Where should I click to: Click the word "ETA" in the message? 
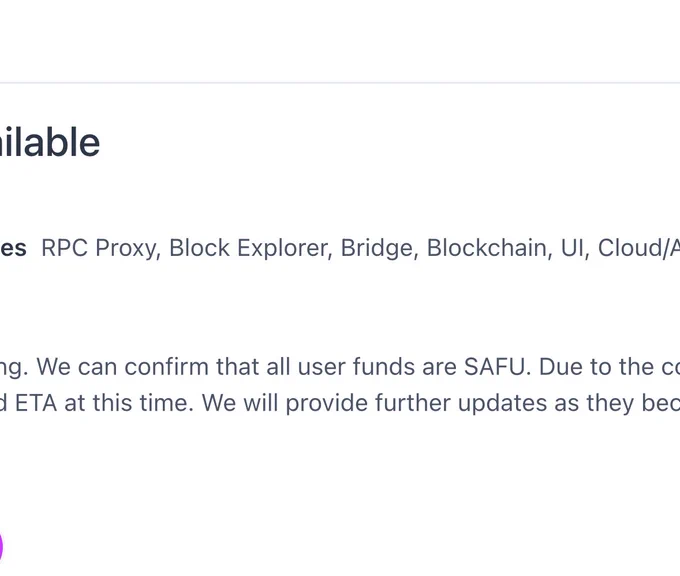(x=36, y=403)
